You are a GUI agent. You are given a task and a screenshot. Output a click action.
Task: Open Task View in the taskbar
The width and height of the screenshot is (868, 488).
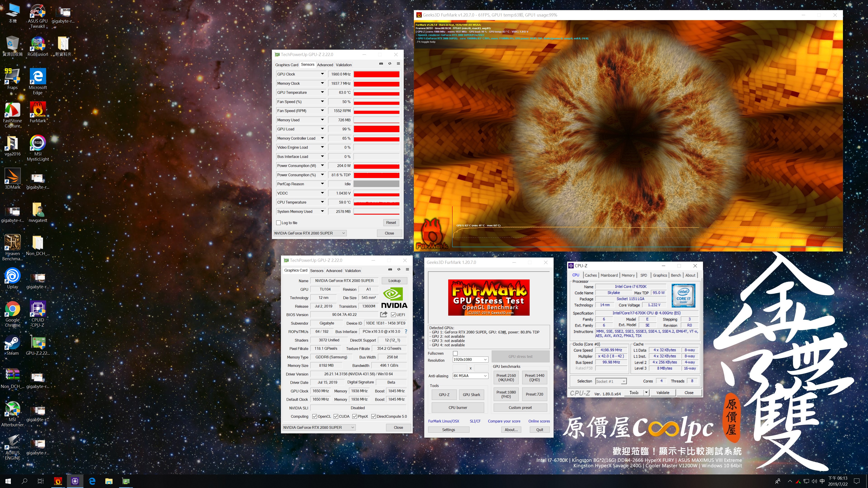point(40,481)
